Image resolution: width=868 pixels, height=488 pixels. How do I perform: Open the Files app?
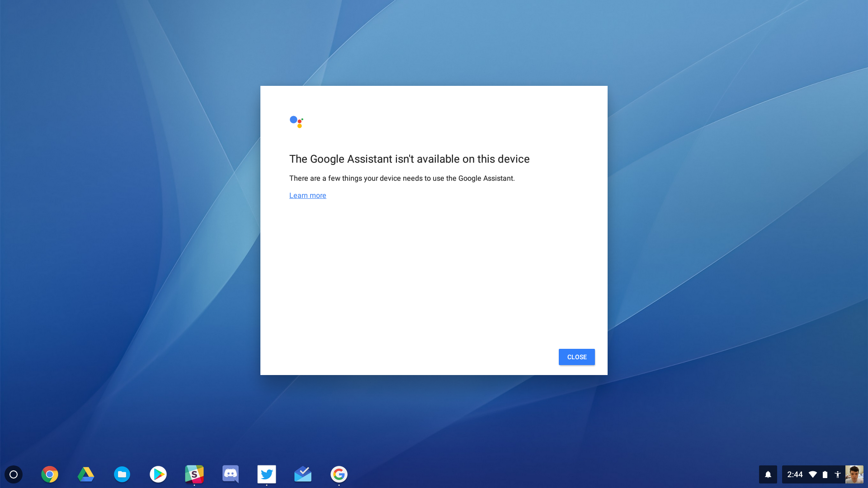122,474
